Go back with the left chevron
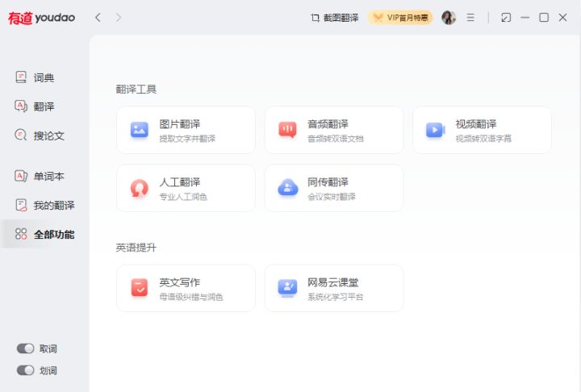Image resolution: width=581 pixels, height=392 pixels. [98, 18]
